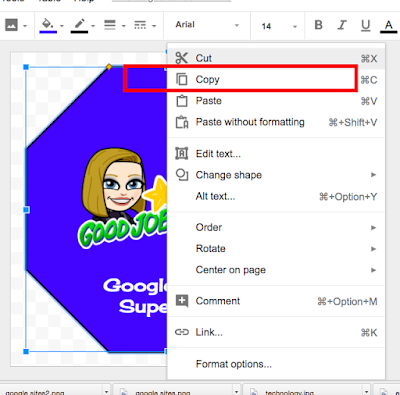This screenshot has height=395, width=400.
Task: Click the Edit text icon
Action: point(182,153)
